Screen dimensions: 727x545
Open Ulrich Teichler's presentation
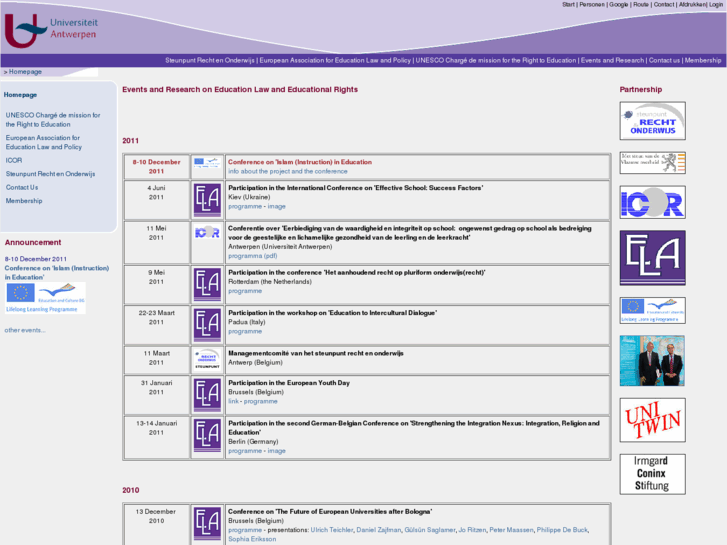[x=332, y=530]
